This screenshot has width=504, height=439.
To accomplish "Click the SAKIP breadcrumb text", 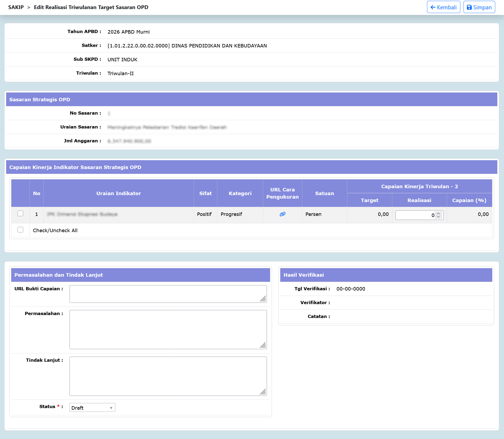I will coord(16,7).
